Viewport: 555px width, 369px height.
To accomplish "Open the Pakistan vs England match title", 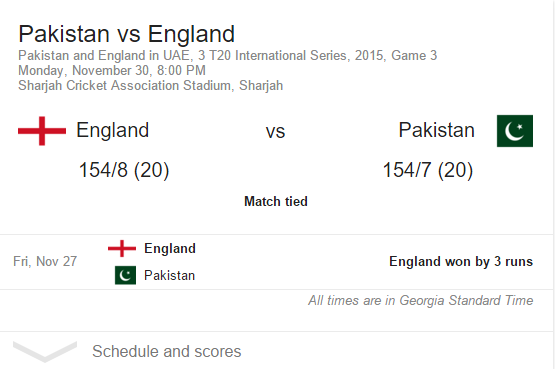I will [x=126, y=34].
